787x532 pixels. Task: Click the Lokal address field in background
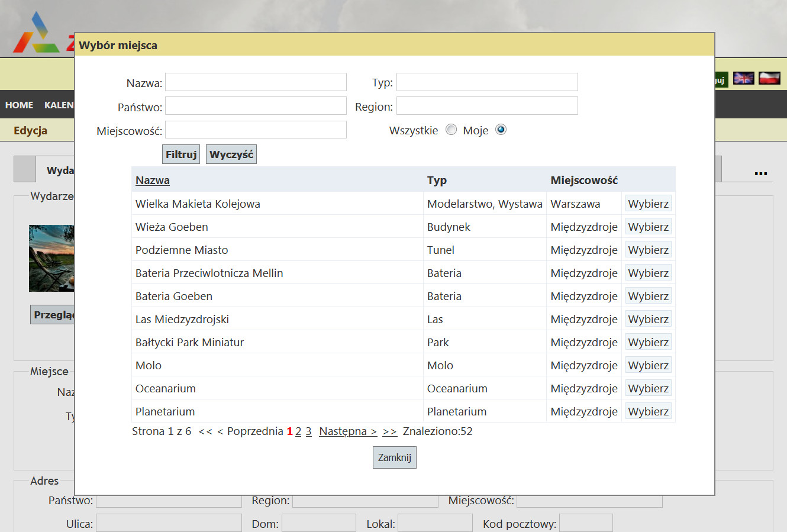[435, 523]
